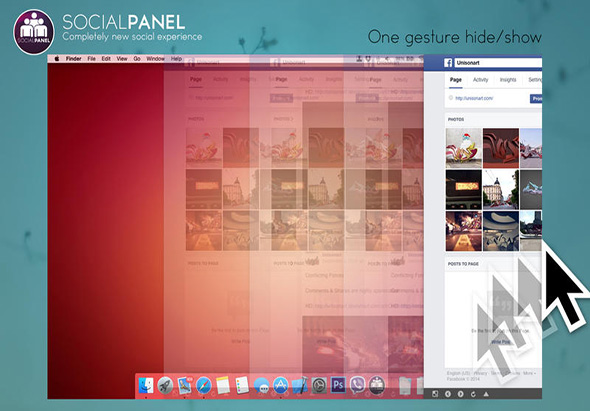Open the Window menu
Image resolution: width=590 pixels, height=411 pixels.
[155, 59]
